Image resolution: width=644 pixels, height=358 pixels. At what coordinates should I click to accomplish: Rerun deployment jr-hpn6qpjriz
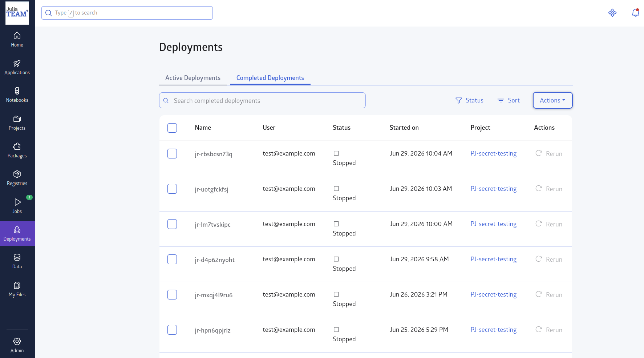click(x=549, y=330)
